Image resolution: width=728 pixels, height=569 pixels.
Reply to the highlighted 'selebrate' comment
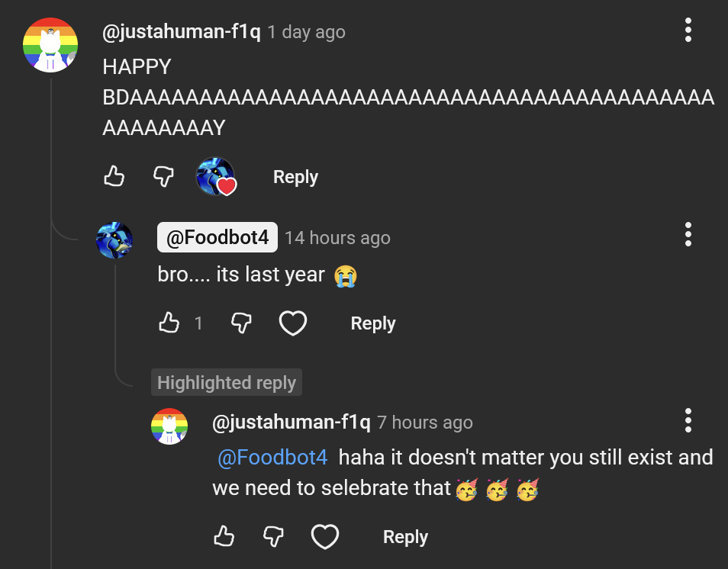click(405, 537)
